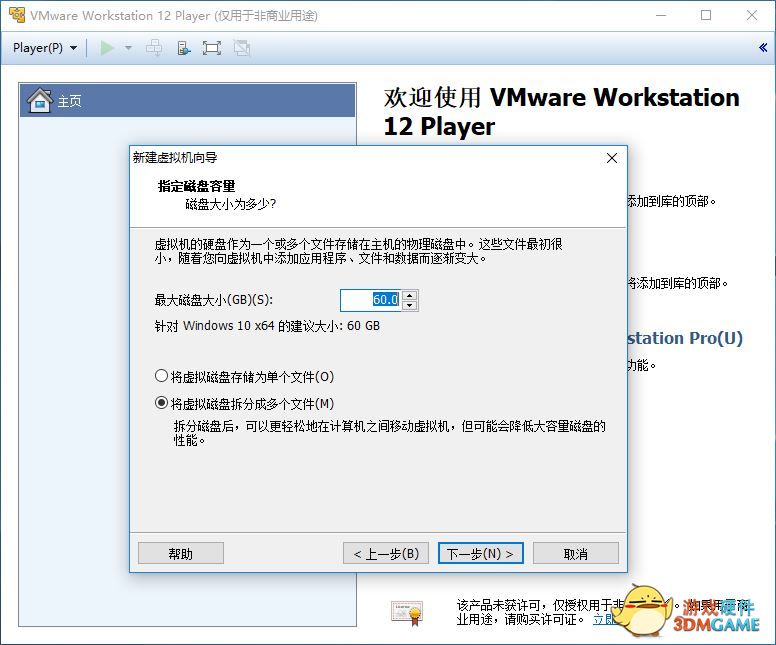Click the manage virtual machine toolbar icon
The height and width of the screenshot is (645, 776).
(183, 48)
